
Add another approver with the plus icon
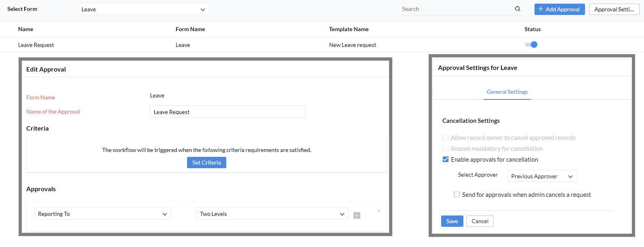pos(357,215)
